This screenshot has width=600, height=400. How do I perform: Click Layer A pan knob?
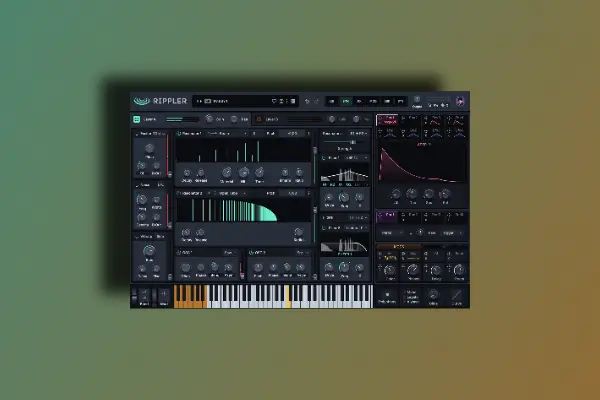[234, 119]
